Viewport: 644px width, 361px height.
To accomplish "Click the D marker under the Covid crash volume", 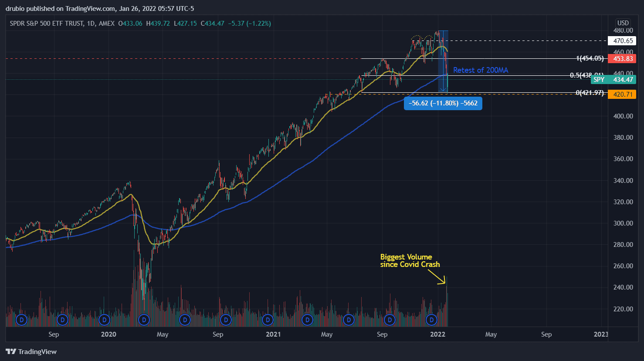I will pos(144,320).
